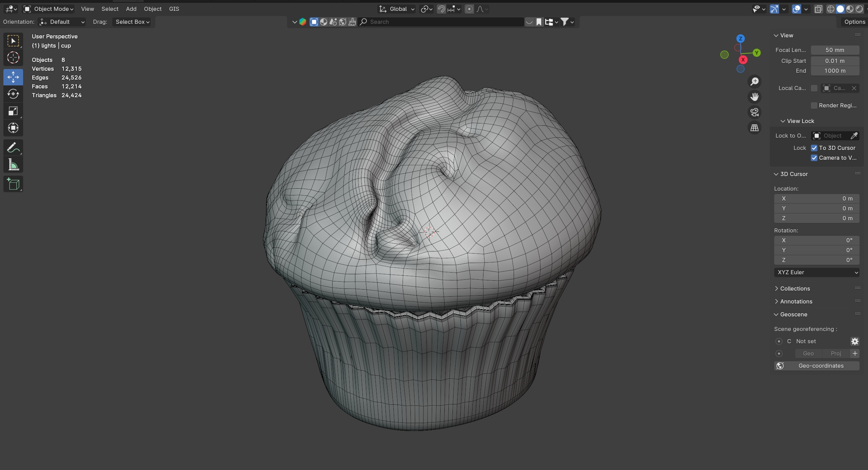Viewport: 868px width, 470px height.
Task: Uncheck Lock To 3D Cursor
Action: [814, 148]
